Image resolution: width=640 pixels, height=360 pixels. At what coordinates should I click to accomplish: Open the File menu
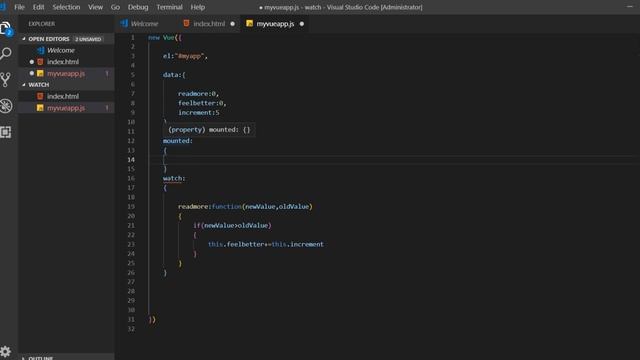19,7
